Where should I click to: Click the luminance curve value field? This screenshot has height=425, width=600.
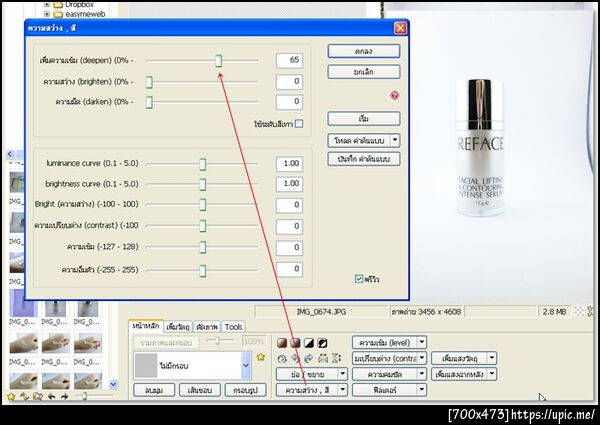tap(289, 164)
